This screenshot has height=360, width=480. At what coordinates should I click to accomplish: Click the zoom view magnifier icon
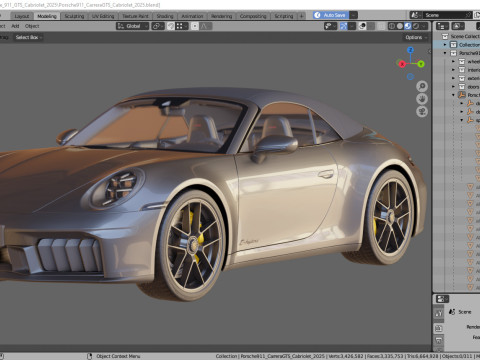[422, 86]
